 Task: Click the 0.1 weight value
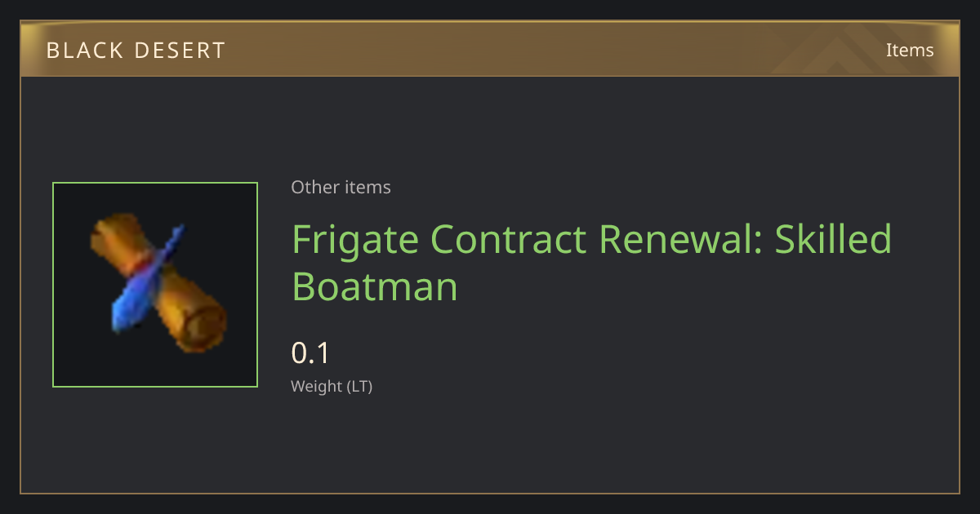pos(310,353)
